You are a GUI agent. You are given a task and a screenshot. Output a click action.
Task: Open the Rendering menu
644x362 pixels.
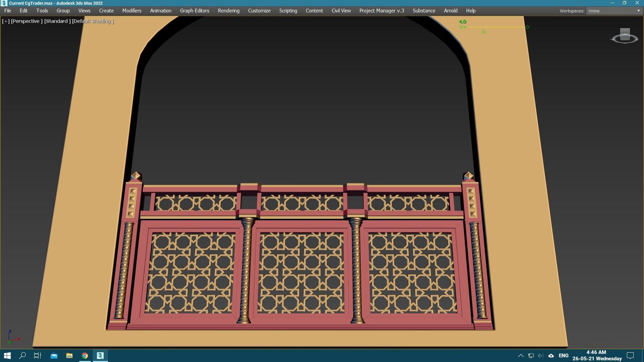(228, 11)
